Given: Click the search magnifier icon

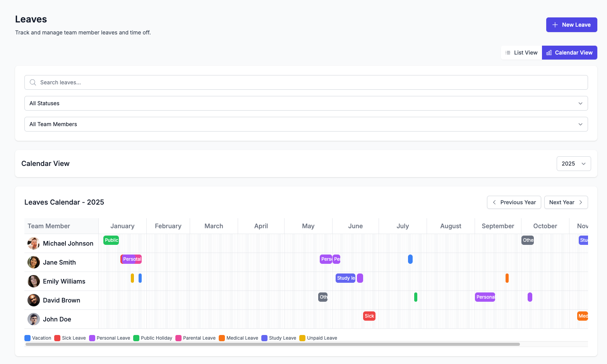Looking at the screenshot, I should [x=33, y=82].
